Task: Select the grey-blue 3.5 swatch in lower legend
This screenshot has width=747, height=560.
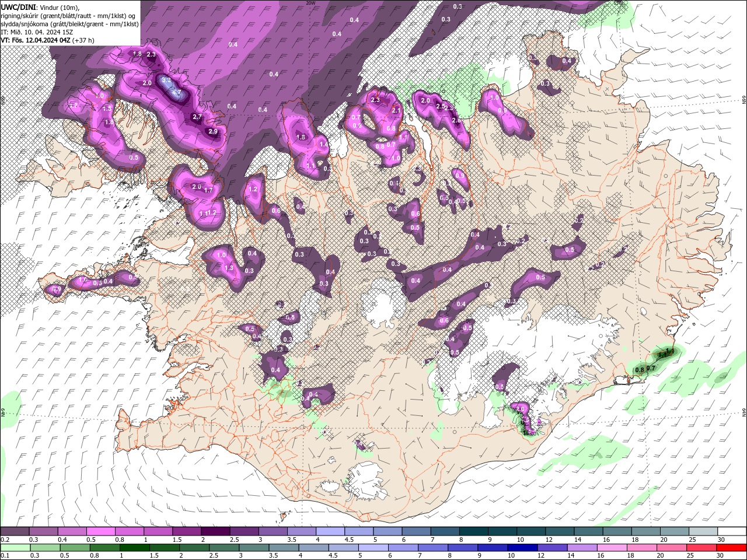Action: pyautogui.click(x=284, y=547)
